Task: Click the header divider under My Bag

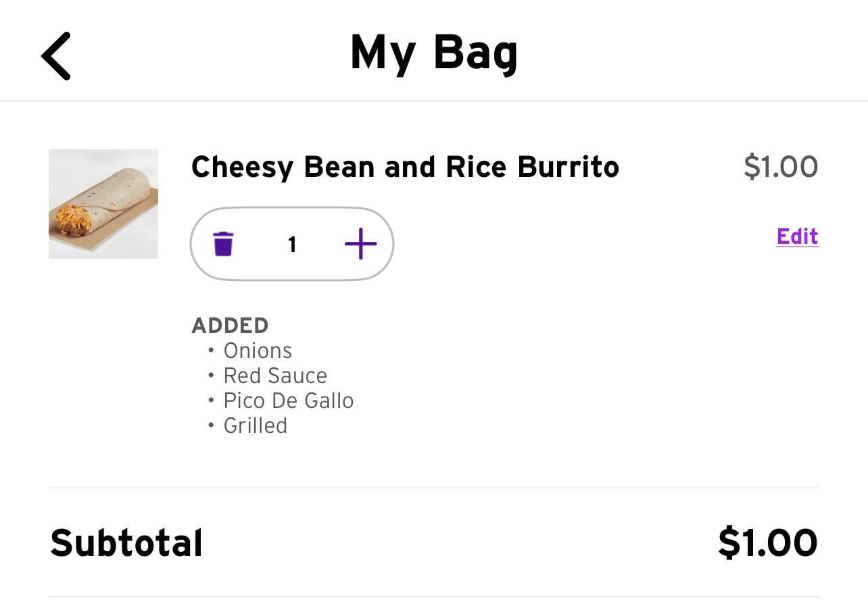Action: tap(434, 101)
